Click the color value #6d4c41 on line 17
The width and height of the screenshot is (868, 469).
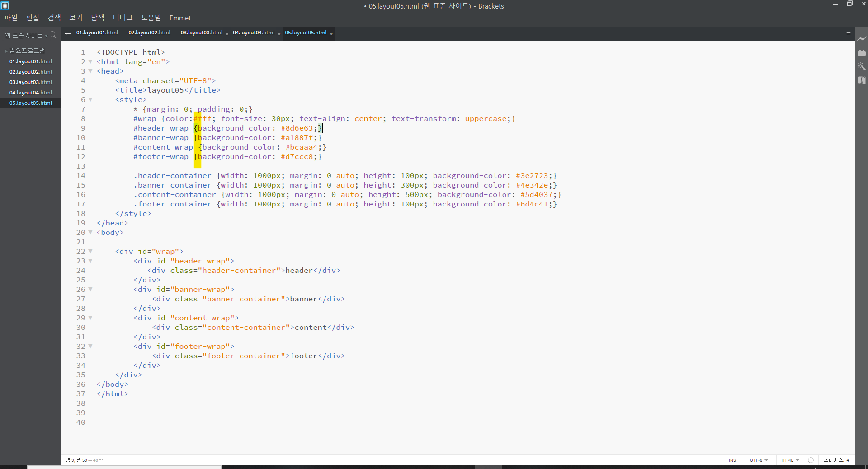(x=532, y=204)
